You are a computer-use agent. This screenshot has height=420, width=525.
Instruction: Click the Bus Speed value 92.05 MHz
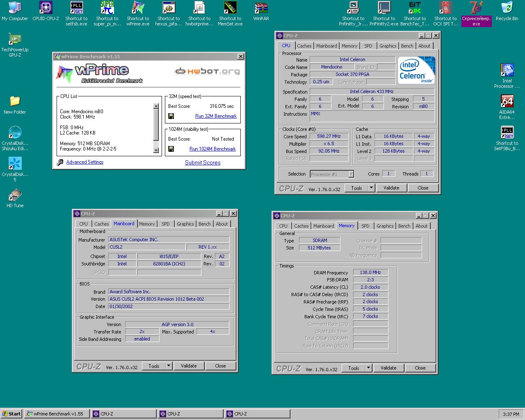coord(329,151)
